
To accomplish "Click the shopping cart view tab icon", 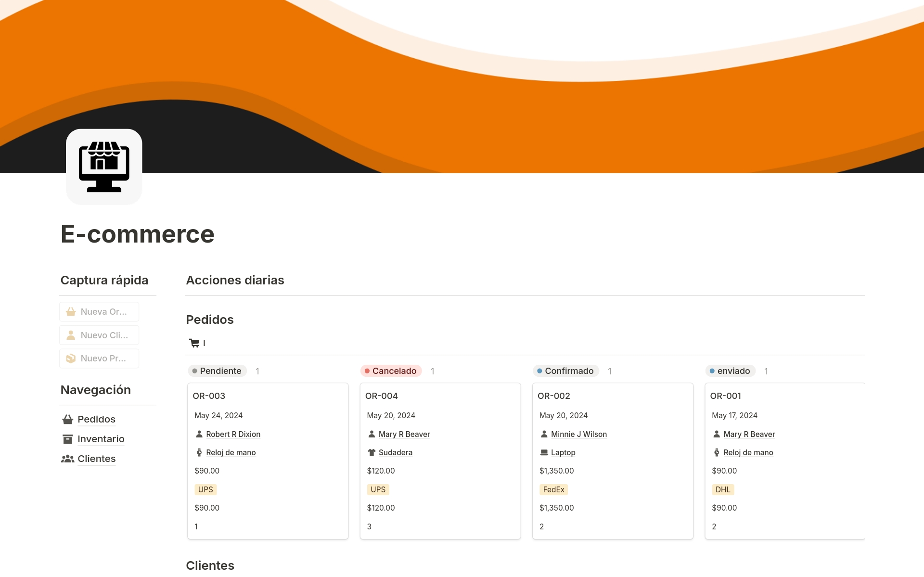I will (x=194, y=343).
